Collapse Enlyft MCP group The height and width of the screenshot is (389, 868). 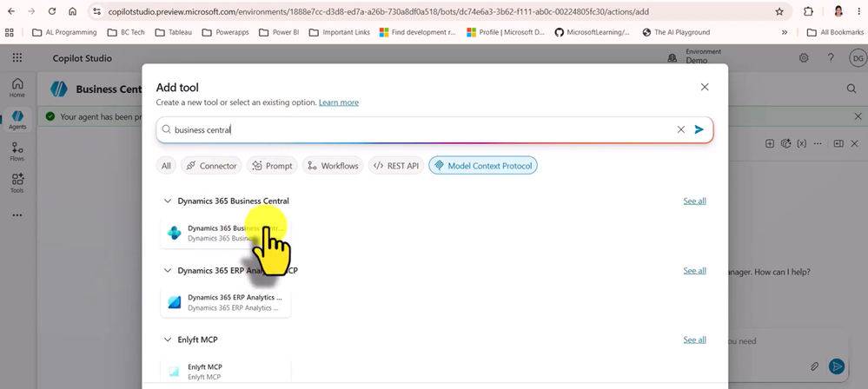[168, 340]
